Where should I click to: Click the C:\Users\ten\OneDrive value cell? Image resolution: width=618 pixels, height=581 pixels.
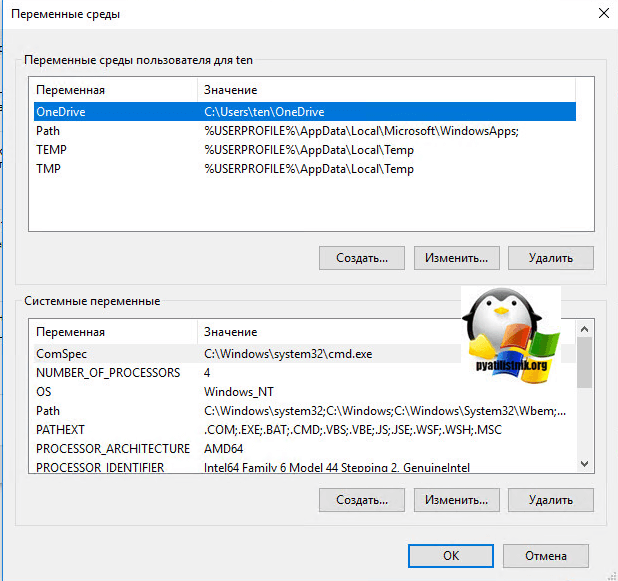[x=264, y=112]
